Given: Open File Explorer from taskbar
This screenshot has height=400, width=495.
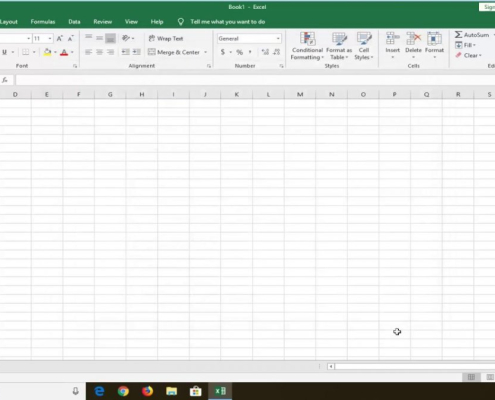Looking at the screenshot, I should [x=171, y=391].
